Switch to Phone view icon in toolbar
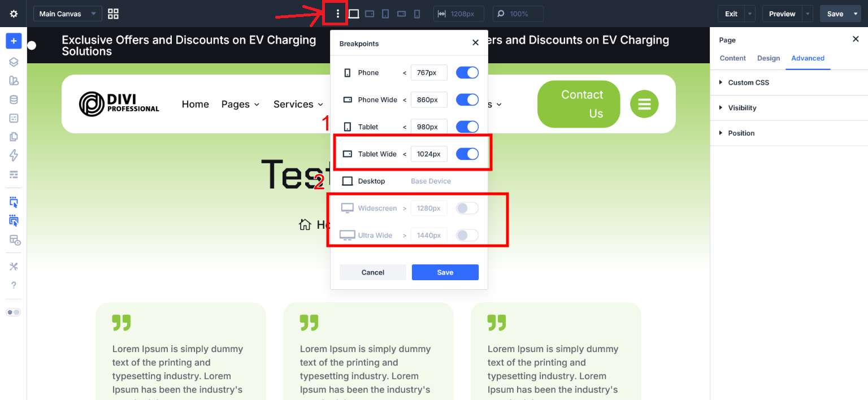Image resolution: width=868 pixels, height=400 pixels. (417, 14)
